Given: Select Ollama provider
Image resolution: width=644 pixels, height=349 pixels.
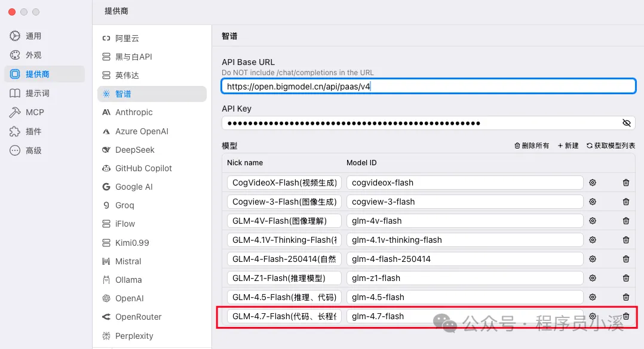Looking at the screenshot, I should [x=152, y=280].
